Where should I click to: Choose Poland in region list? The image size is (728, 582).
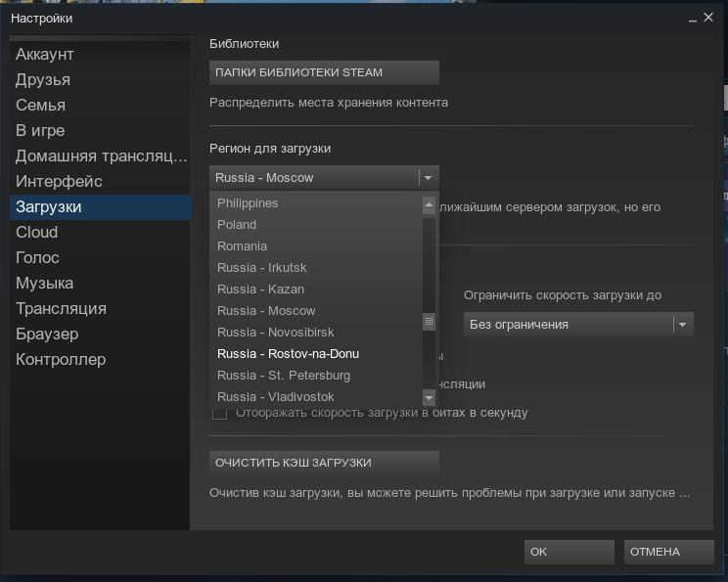pyautogui.click(x=317, y=225)
